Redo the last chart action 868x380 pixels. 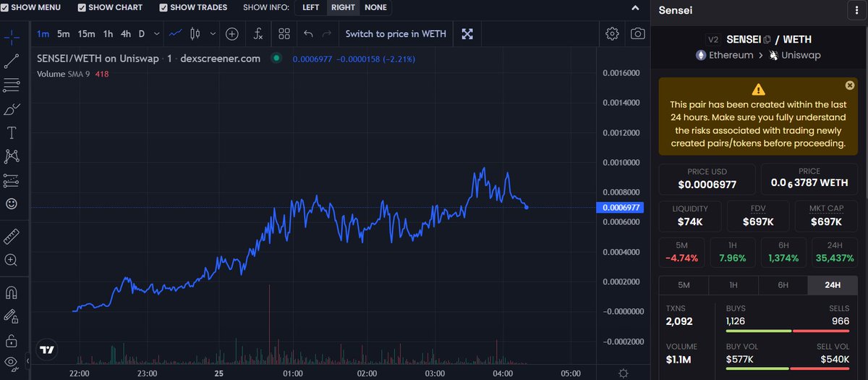pos(327,34)
